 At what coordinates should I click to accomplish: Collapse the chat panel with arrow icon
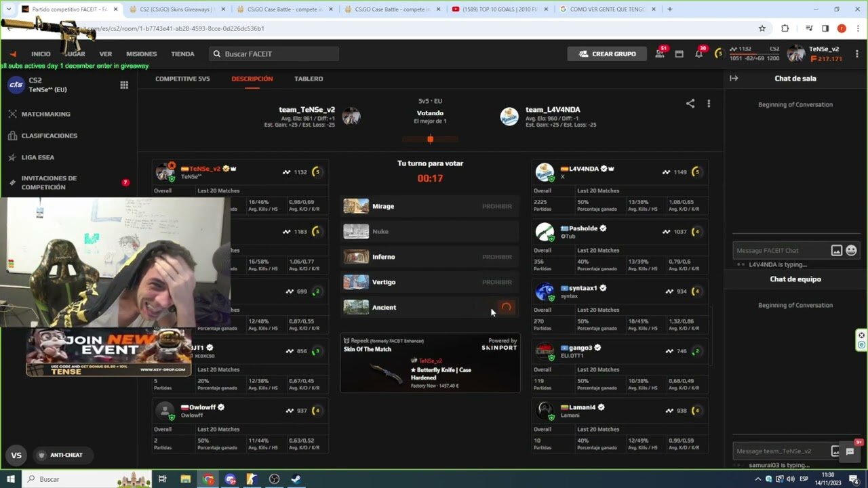coord(734,78)
